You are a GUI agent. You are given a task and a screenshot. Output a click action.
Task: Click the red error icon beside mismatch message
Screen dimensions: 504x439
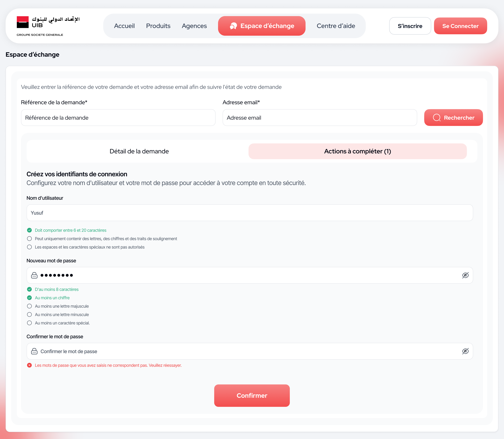pyautogui.click(x=29, y=365)
